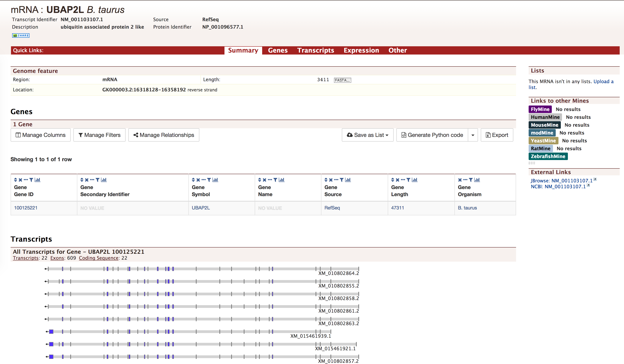The width and height of the screenshot is (624, 364).
Task: Open filter for Gene Symbol column
Action: point(209,180)
